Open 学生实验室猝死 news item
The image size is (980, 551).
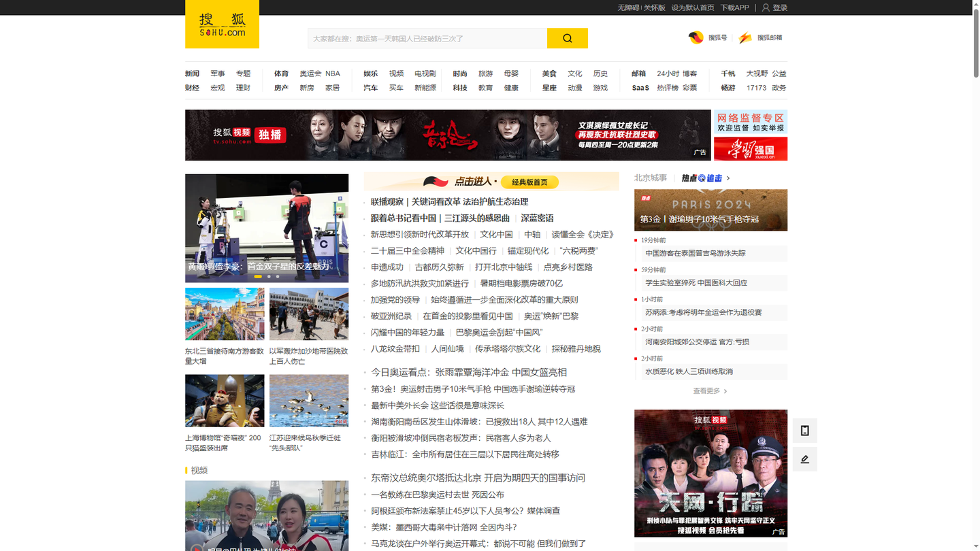(696, 282)
